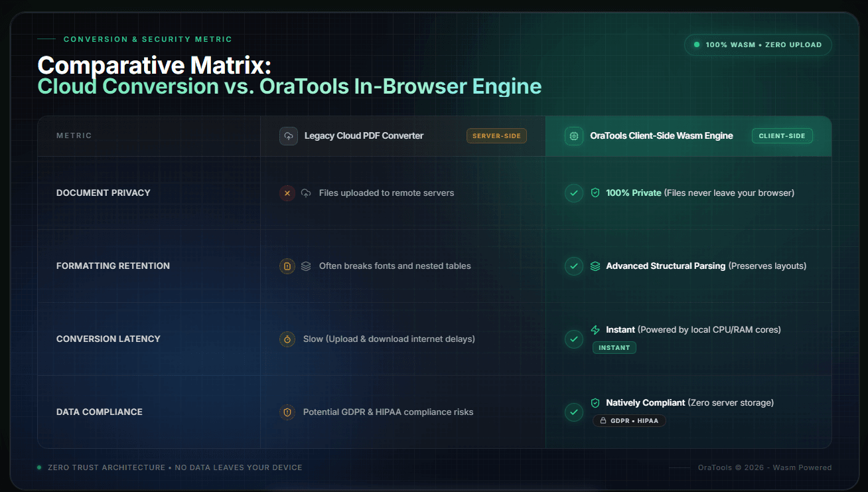Click the 'Legacy Cloud PDF Converter' column header
This screenshot has width=868, height=492.
click(364, 136)
